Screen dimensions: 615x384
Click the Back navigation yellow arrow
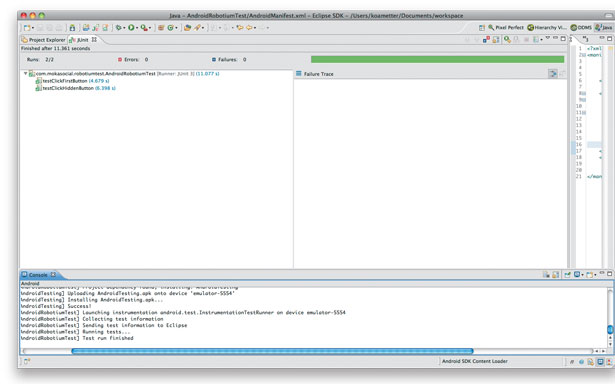pyautogui.click(x=249, y=28)
